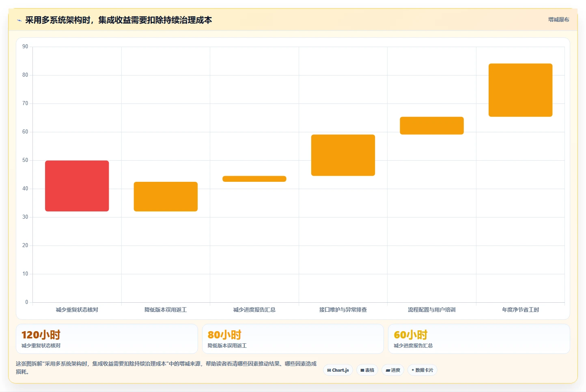Click the chart title 采用多系统架构时 heading
The height and width of the screenshot is (392, 586).
coord(118,20)
